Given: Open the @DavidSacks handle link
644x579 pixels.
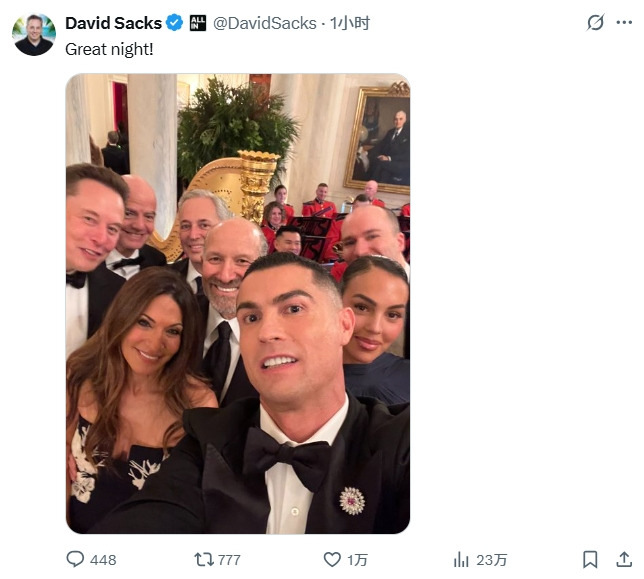Looking at the screenshot, I should coord(264,22).
